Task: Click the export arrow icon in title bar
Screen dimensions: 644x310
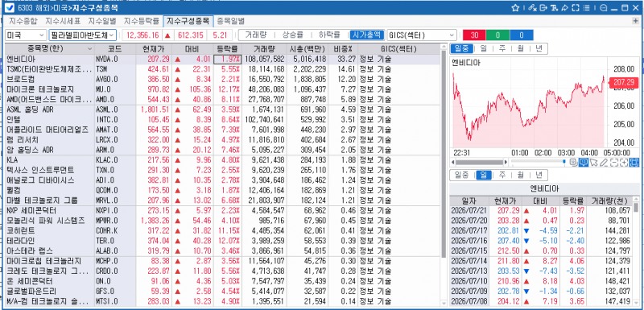Action: 544,8
